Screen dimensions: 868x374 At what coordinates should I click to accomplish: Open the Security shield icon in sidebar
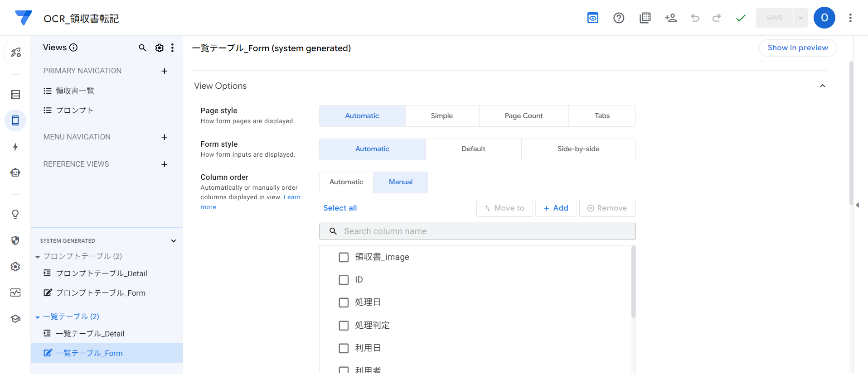(15, 240)
